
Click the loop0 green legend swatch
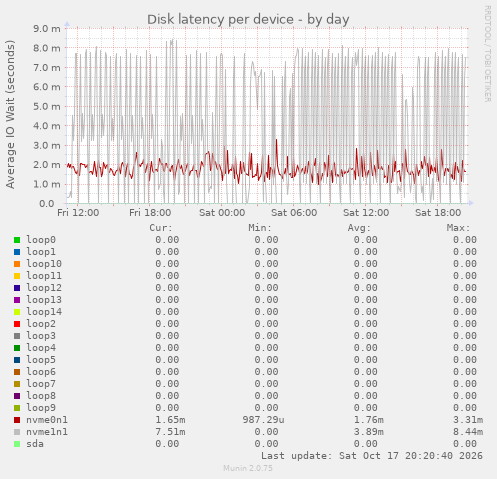point(17,240)
